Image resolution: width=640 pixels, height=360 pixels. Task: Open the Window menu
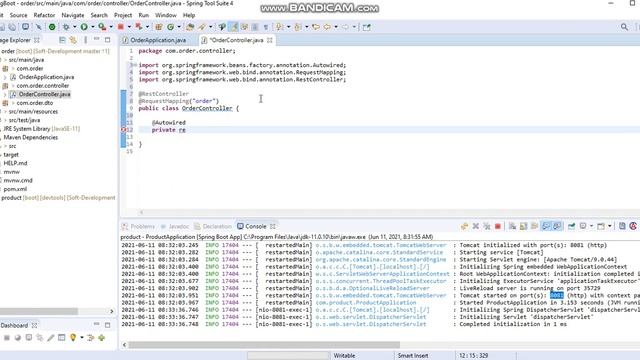point(166,15)
